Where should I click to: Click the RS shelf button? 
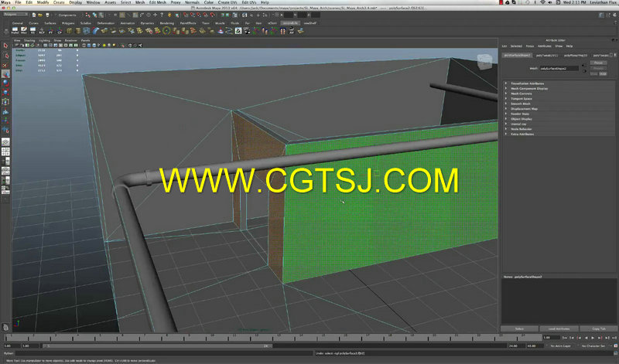click(x=32, y=30)
